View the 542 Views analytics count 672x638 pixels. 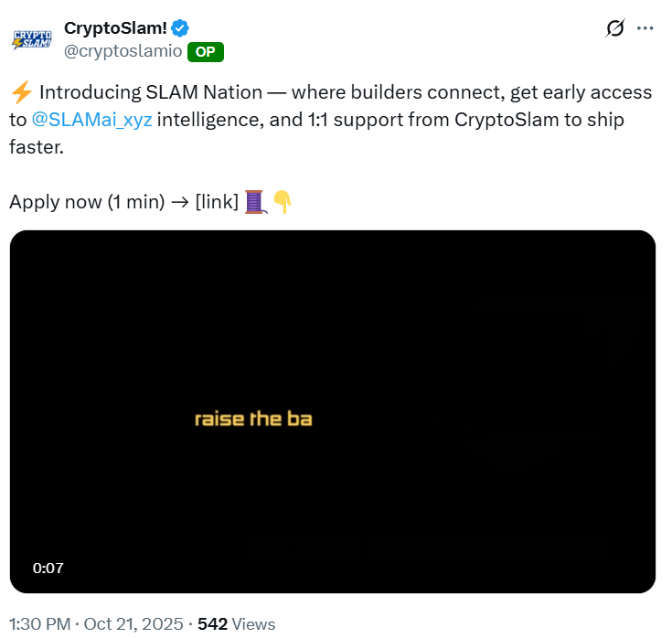pos(236,624)
